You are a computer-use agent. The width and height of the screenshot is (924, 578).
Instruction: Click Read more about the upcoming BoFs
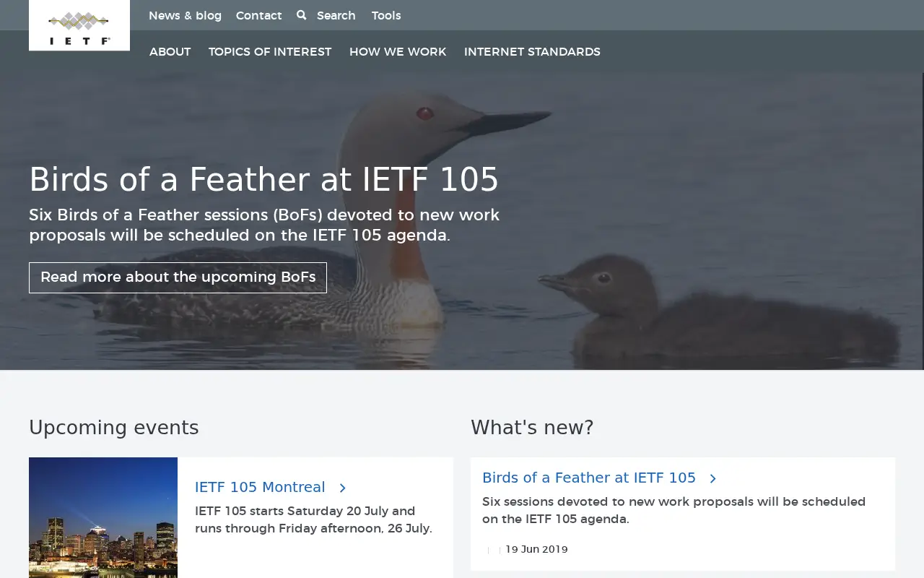pos(178,277)
